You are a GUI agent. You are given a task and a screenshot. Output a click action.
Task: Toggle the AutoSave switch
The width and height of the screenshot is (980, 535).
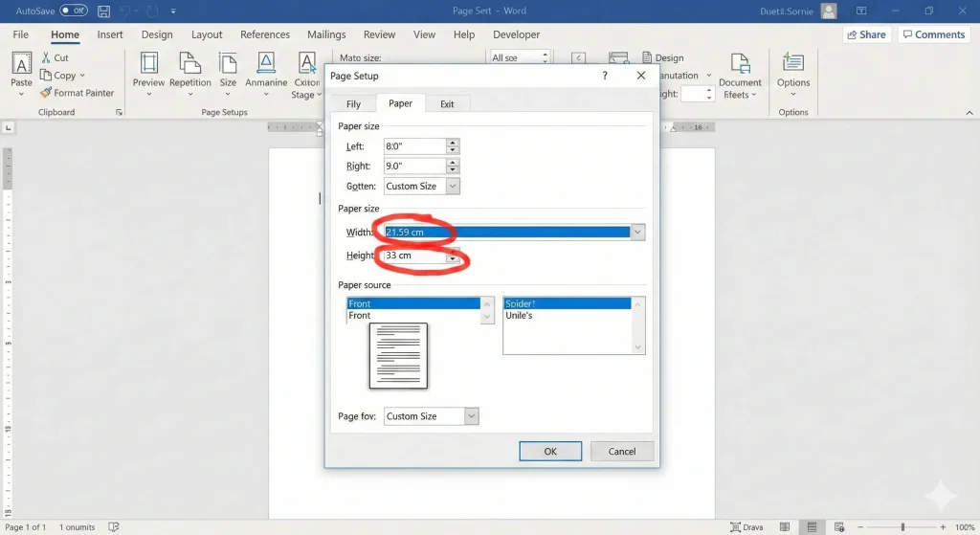[74, 11]
